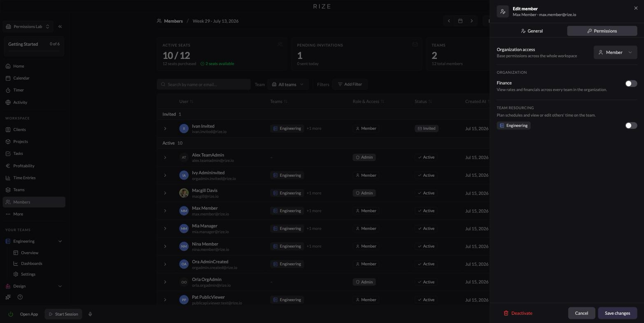
Task: Click the Members breadcrumb link
Action: [170, 21]
